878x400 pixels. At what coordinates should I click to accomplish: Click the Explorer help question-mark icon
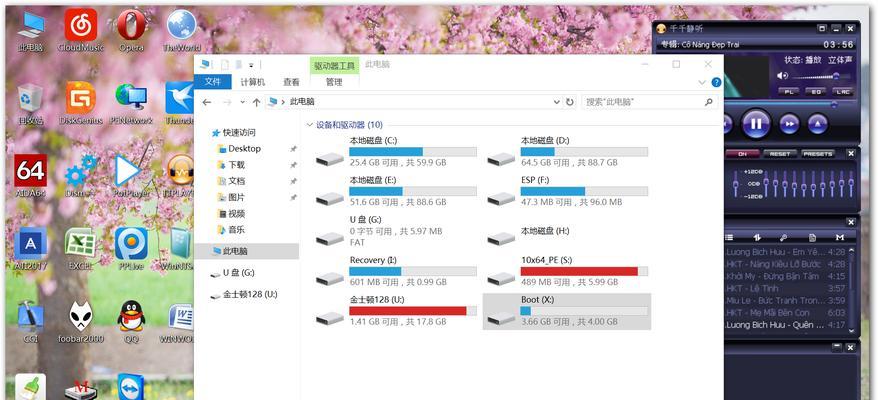tap(716, 82)
